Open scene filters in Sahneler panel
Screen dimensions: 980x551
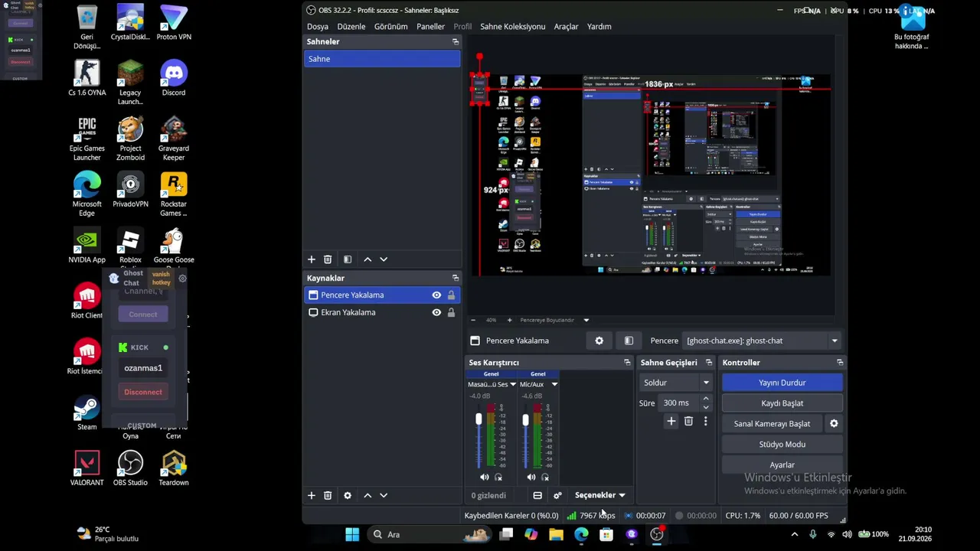(348, 259)
